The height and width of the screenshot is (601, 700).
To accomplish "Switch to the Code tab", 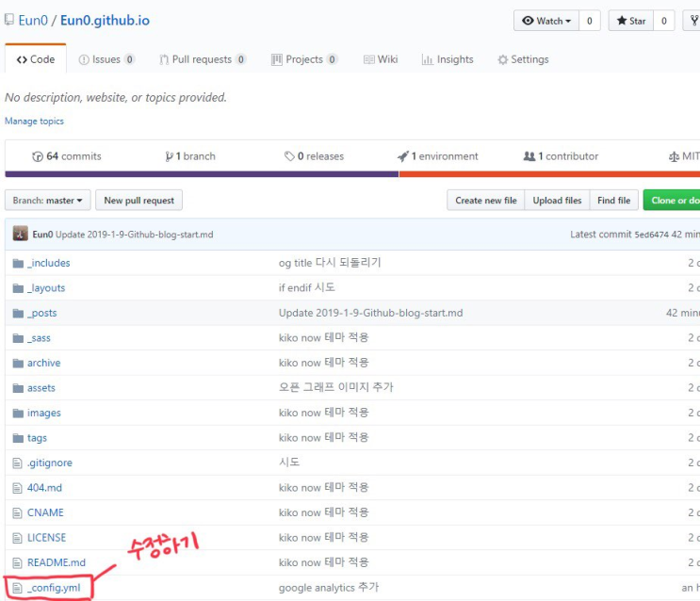I will [x=36, y=59].
